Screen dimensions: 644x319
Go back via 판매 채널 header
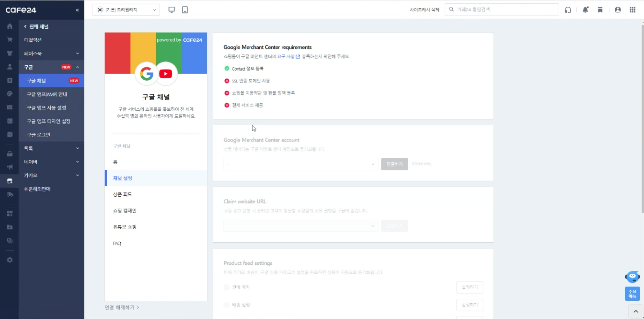coord(36,26)
